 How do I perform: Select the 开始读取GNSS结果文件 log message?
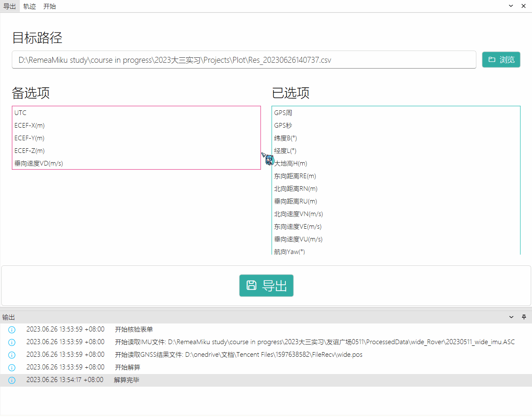[239, 355]
